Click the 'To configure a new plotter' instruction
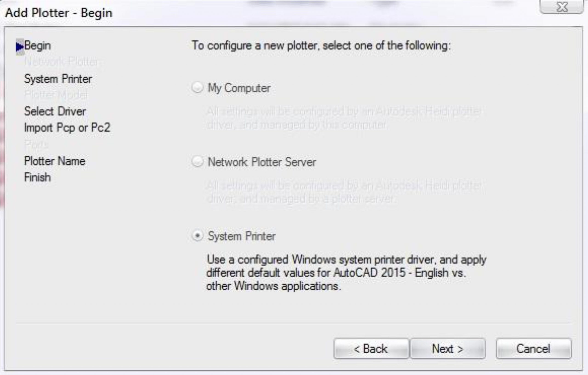The height and width of the screenshot is (375, 588). click(321, 46)
